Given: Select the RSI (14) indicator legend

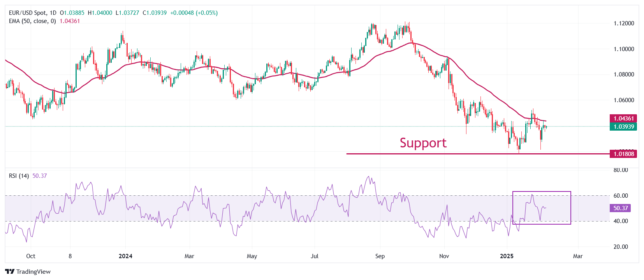Looking at the screenshot, I should [19, 176].
